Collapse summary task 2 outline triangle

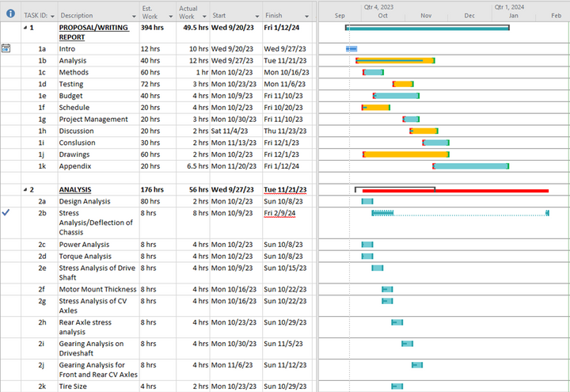tap(25, 189)
